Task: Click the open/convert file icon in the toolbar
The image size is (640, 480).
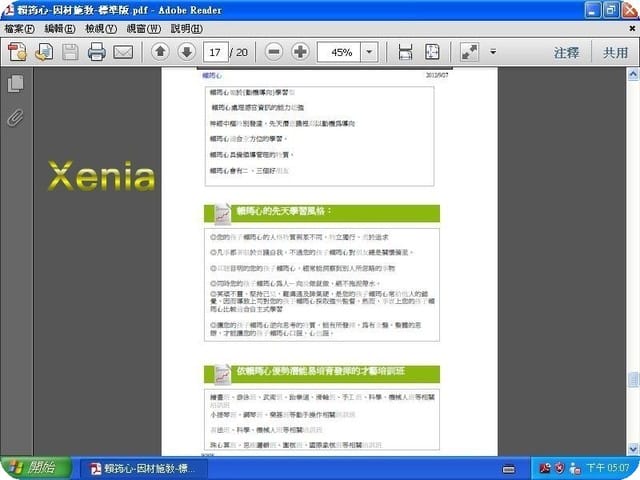Action: 44,52
